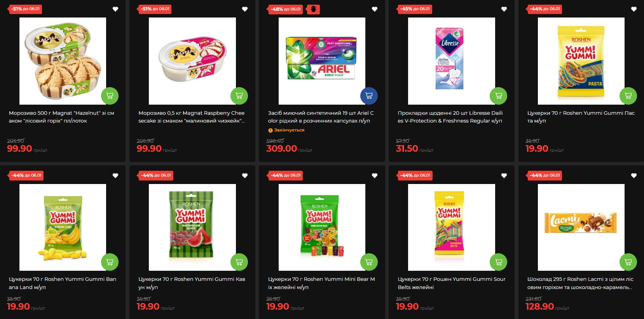Add Yummi Gummi Sour Belts to cart
Image resolution: width=644 pixels, height=319 pixels.
click(499, 262)
